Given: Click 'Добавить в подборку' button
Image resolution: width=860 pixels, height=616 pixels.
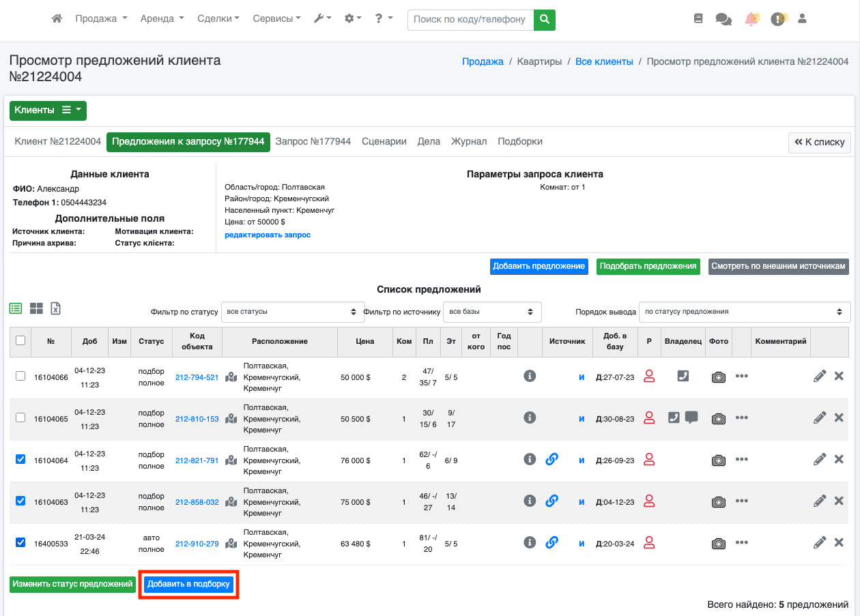Looking at the screenshot, I should tap(189, 585).
